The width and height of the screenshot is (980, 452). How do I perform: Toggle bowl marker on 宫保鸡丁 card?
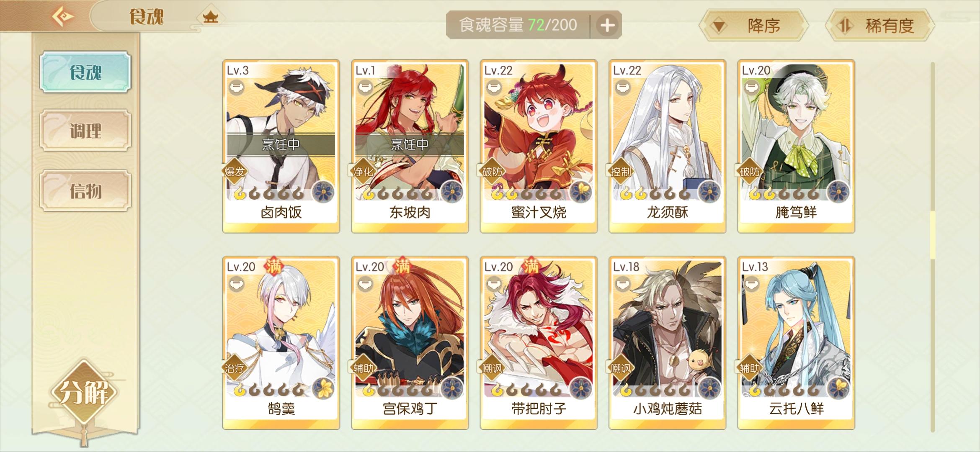pos(365,284)
